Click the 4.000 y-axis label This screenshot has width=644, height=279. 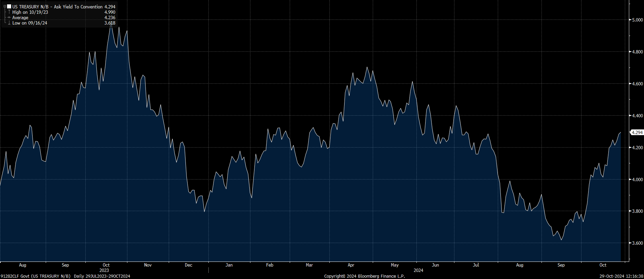637,180
